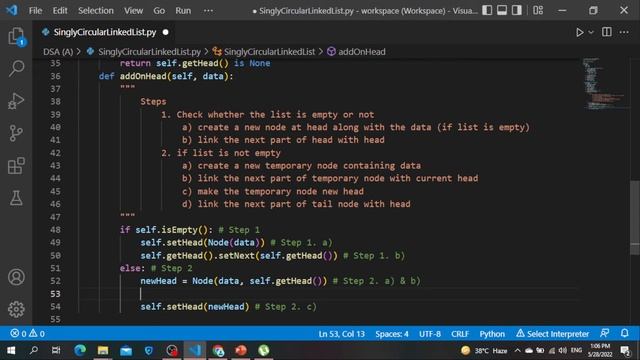Open the Edit menu
The width and height of the screenshot is (640, 360).
point(60,11)
